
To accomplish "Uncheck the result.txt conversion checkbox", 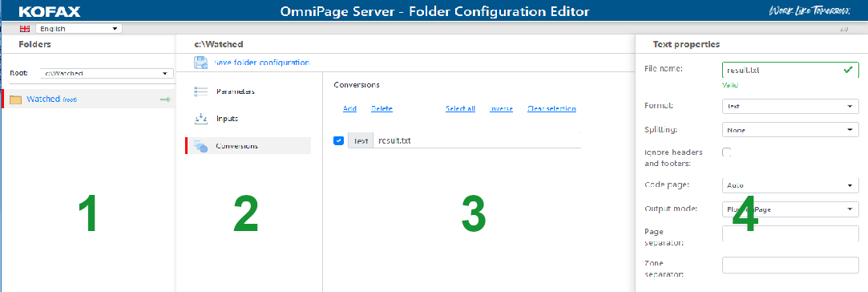I will click(x=339, y=140).
